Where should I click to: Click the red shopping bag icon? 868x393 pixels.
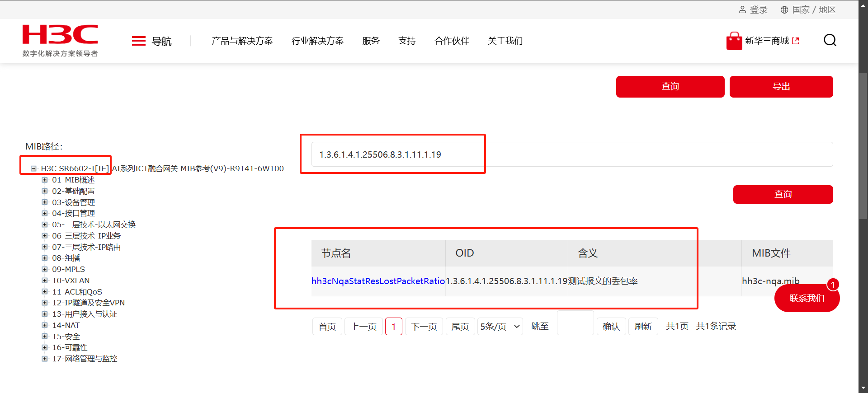(734, 41)
